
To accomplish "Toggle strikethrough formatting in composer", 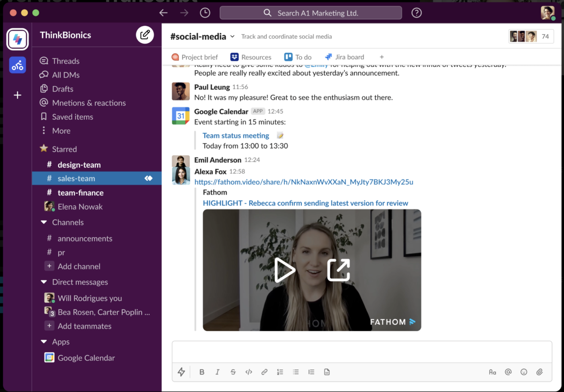I will (x=233, y=372).
